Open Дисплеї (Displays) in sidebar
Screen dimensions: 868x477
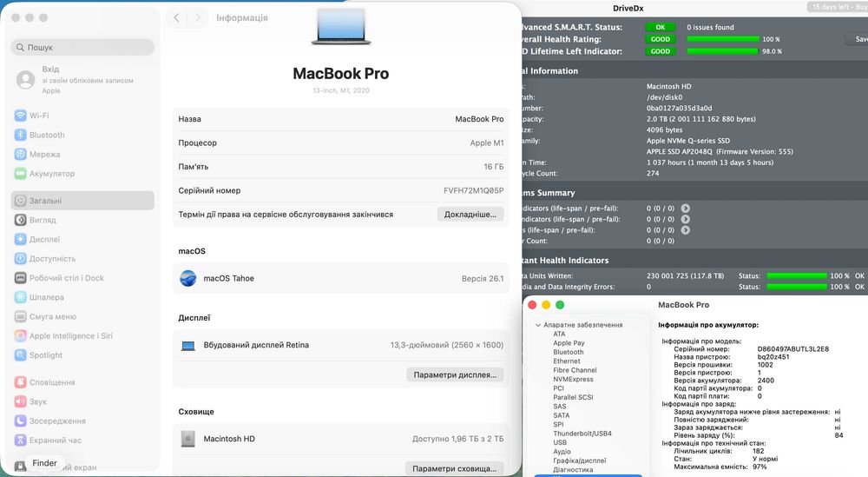(82, 239)
